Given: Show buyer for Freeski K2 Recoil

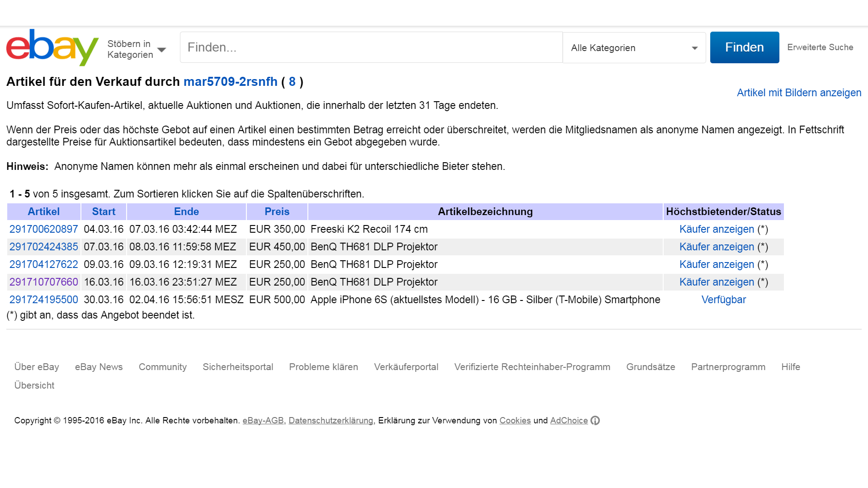Looking at the screenshot, I should tap(717, 229).
